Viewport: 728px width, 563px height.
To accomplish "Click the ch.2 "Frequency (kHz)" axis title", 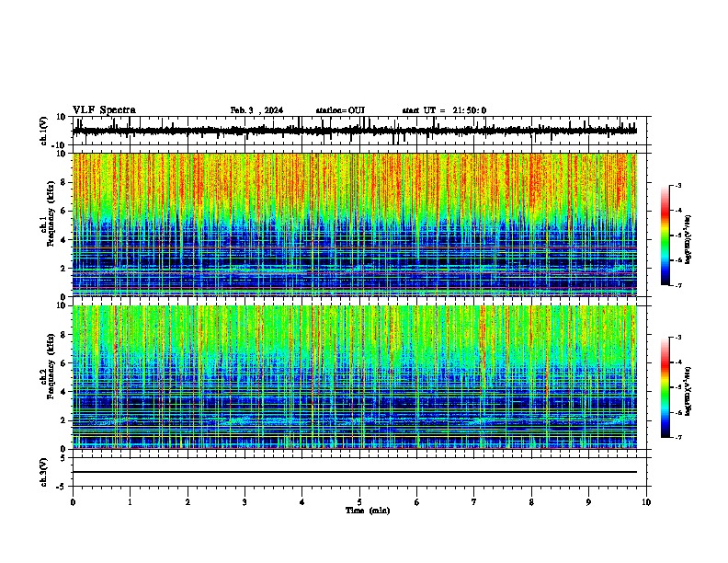I will coord(51,366).
